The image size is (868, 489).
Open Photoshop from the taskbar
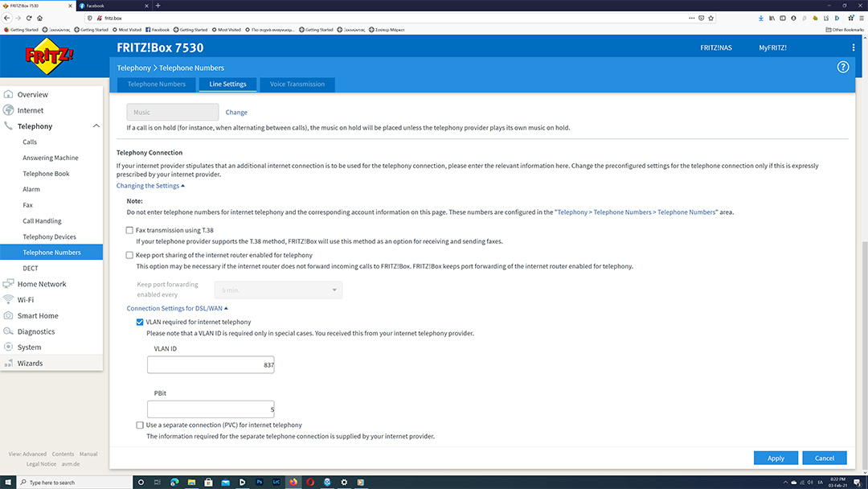(x=259, y=482)
